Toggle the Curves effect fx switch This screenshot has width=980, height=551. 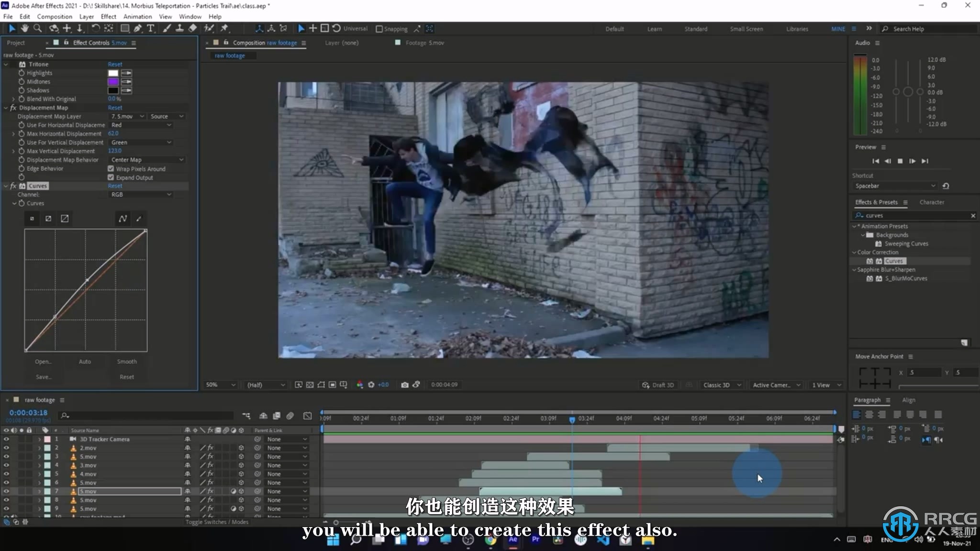[x=13, y=186]
